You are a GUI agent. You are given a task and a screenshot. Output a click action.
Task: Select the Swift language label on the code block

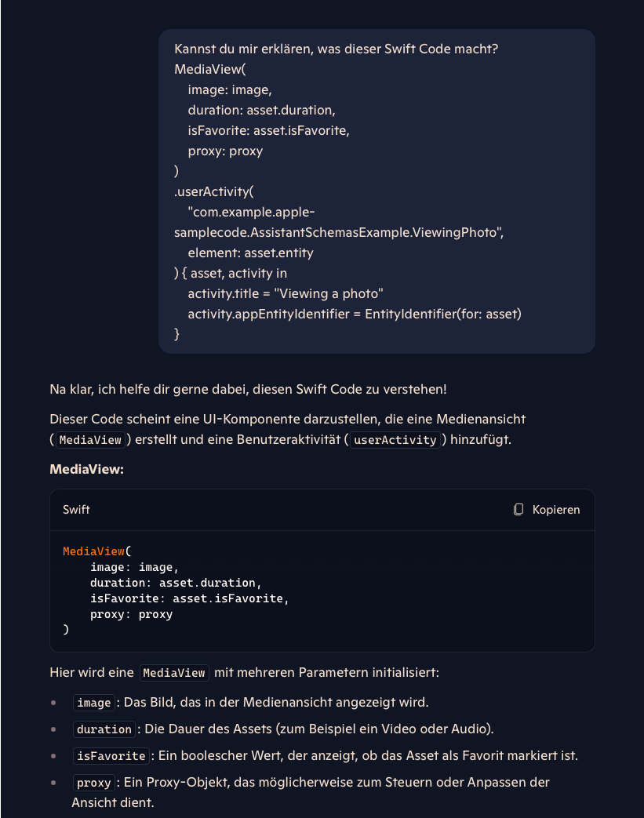[x=75, y=509]
